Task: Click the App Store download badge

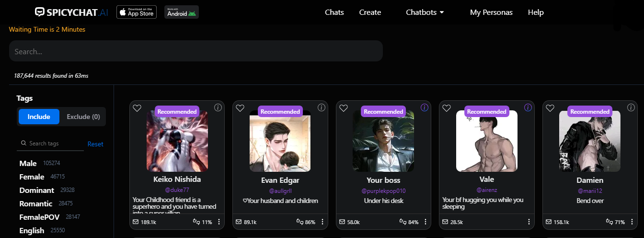Action: [137, 12]
